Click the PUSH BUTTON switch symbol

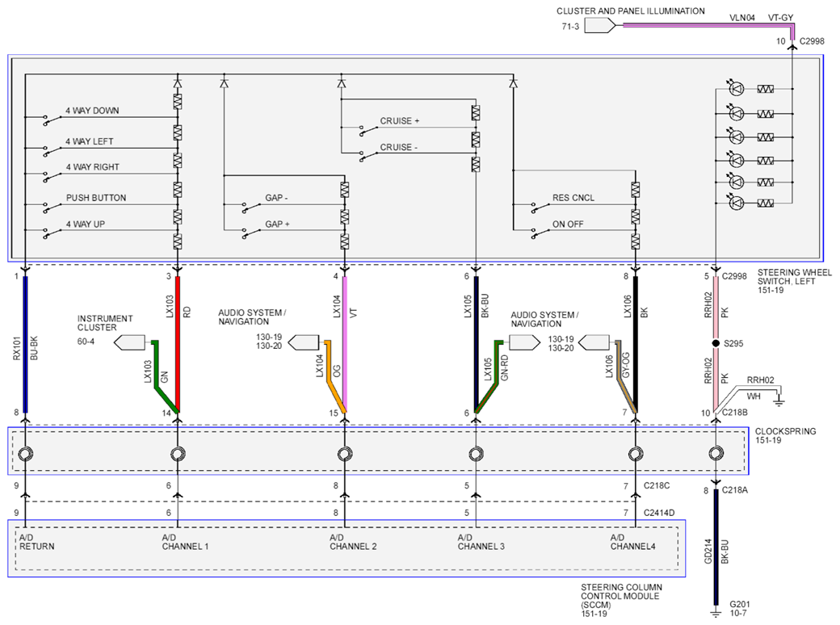tap(52, 208)
